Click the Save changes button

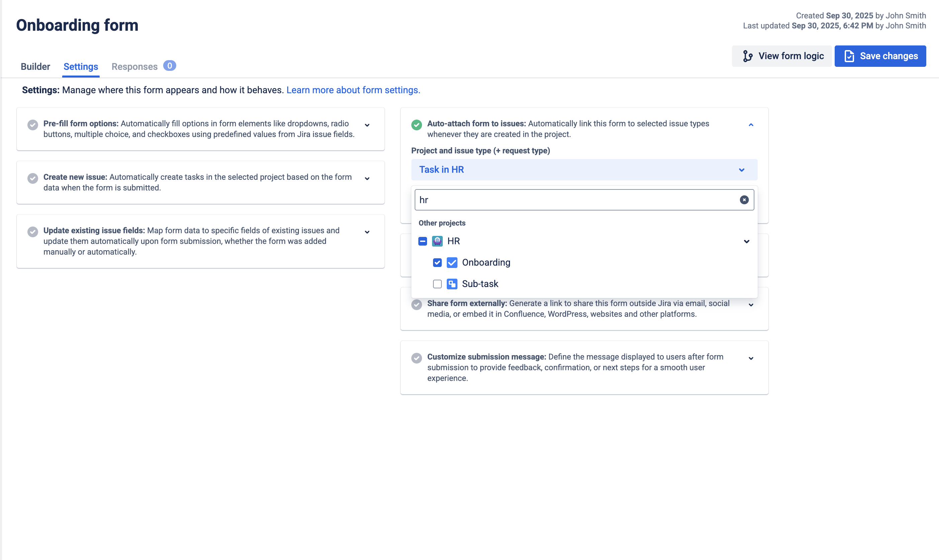click(x=880, y=56)
